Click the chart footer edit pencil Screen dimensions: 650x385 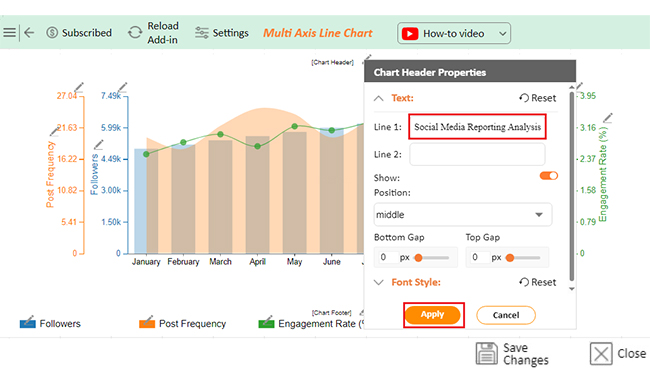click(x=361, y=312)
